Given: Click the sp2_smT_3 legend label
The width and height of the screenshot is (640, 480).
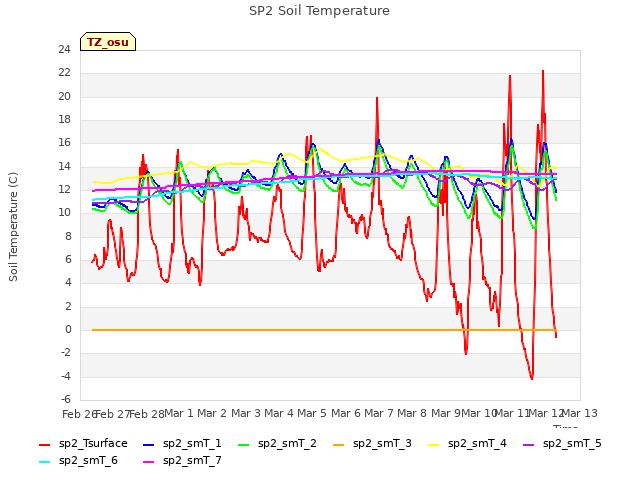Looking at the screenshot, I should point(382,443).
